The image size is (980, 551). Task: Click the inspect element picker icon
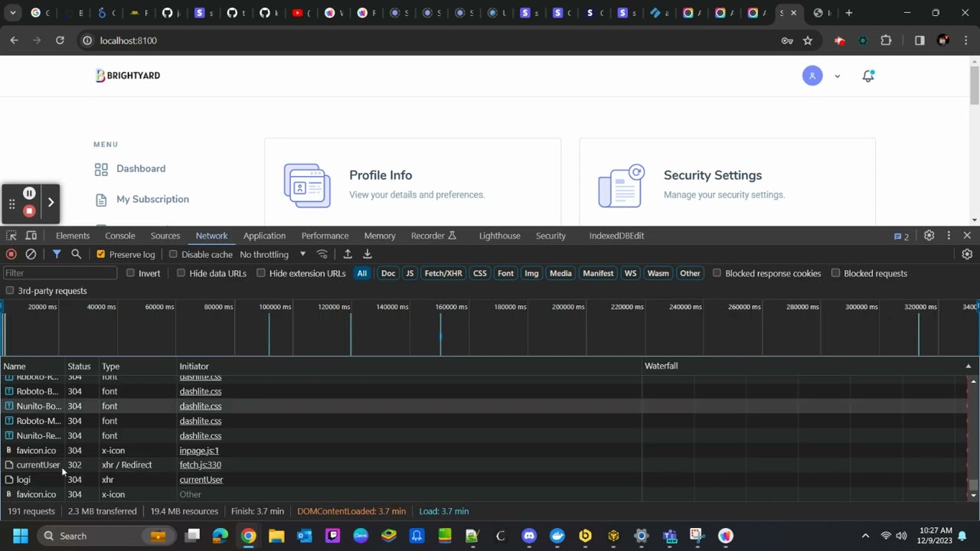(11, 236)
